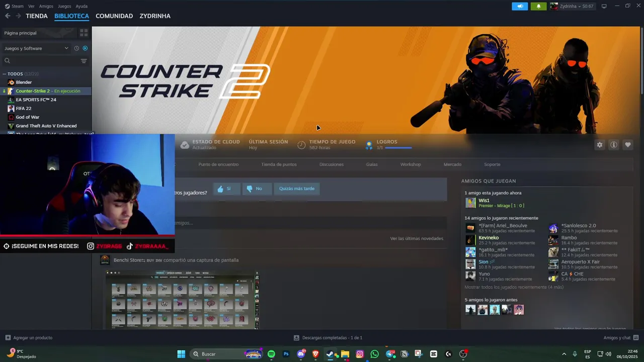Open the Ayuda menu
The height and width of the screenshot is (362, 644).
[82, 6]
